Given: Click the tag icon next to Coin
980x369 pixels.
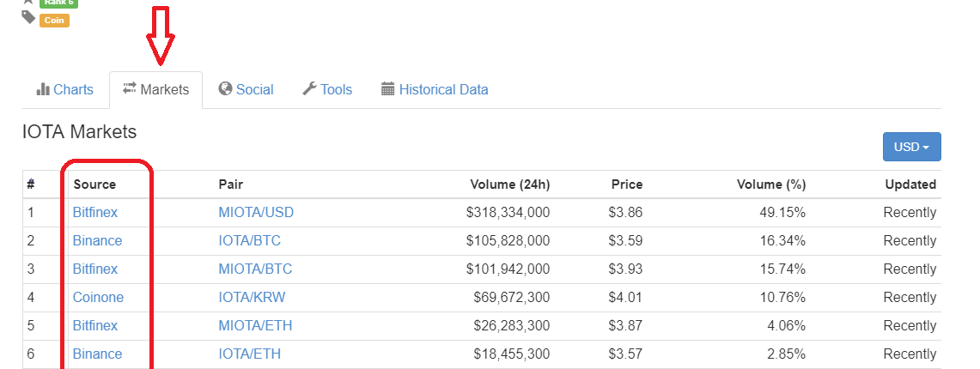Looking at the screenshot, I should click(x=28, y=18).
